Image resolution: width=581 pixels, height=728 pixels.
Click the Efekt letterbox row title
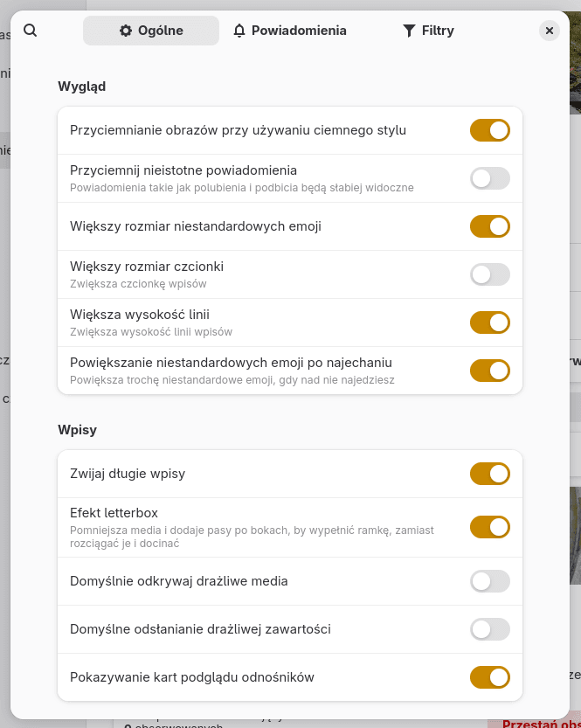[x=114, y=513]
